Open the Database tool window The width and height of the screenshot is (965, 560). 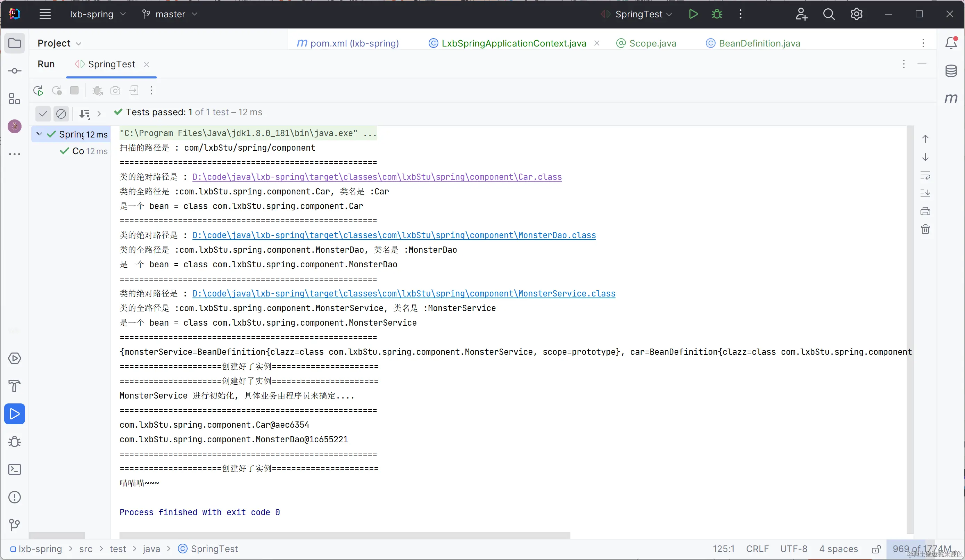click(951, 71)
